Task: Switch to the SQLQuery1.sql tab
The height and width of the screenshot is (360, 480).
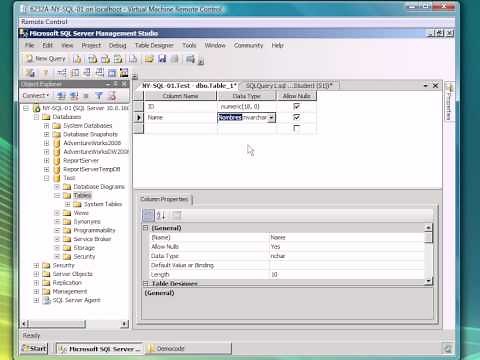Action: 289,86
